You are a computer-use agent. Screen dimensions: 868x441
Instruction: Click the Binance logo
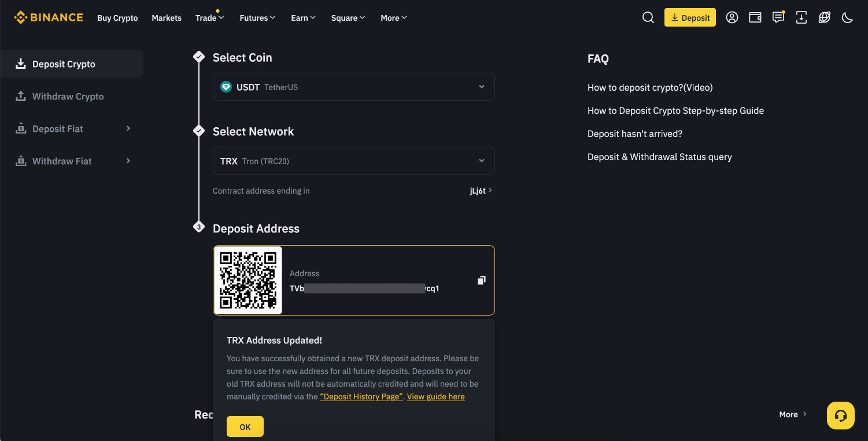[49, 17]
